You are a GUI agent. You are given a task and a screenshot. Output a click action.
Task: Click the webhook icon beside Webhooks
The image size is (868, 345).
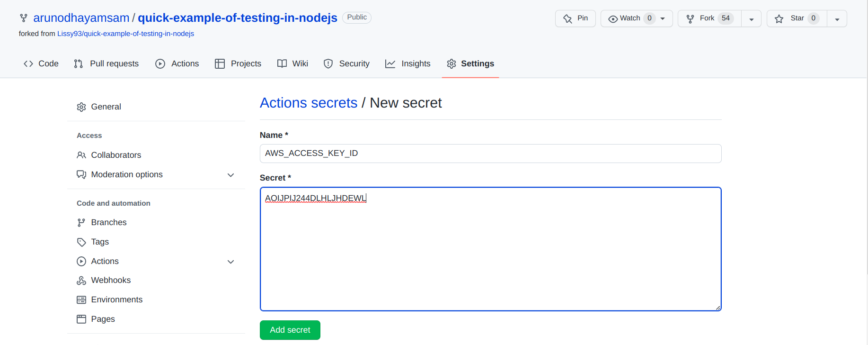[x=81, y=281]
